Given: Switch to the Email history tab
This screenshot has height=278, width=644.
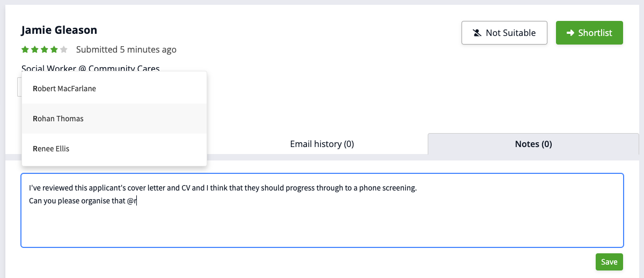Looking at the screenshot, I should tap(321, 144).
